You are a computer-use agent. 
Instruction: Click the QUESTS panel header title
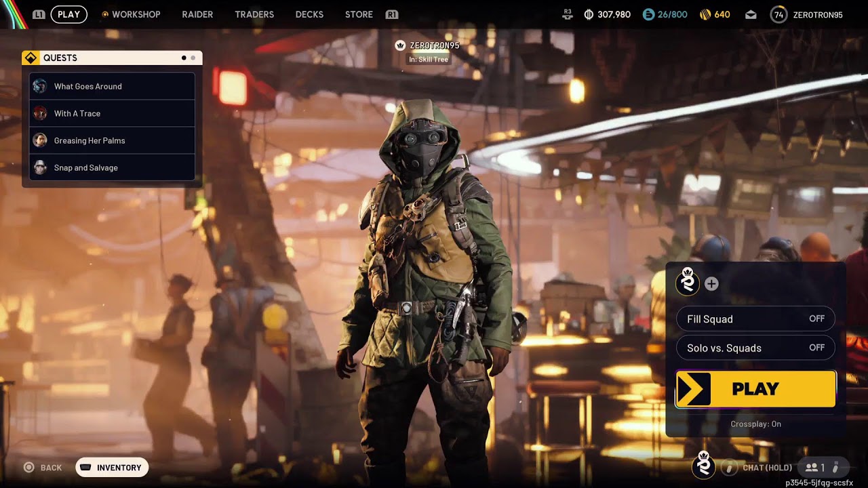tap(60, 58)
